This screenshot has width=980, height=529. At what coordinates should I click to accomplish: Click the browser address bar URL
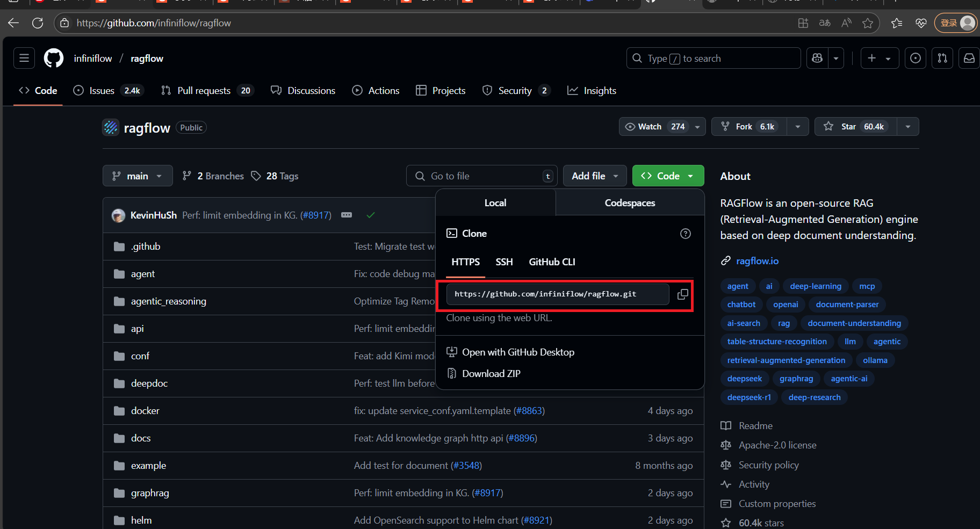click(x=154, y=23)
